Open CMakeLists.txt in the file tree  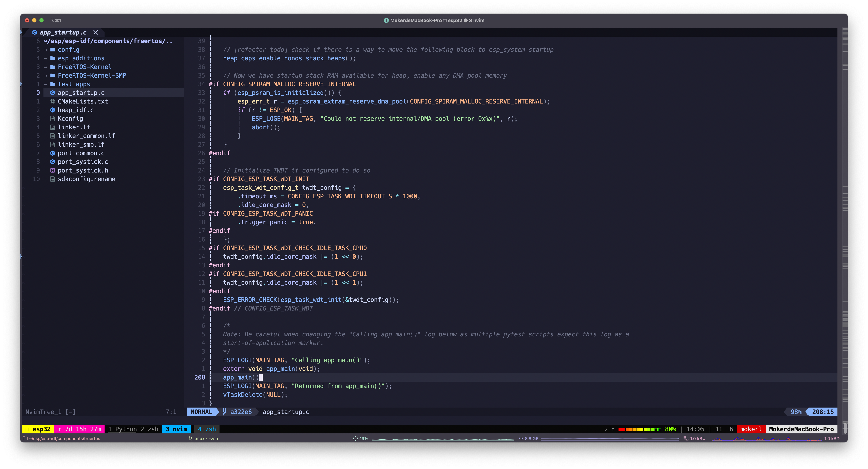click(83, 102)
